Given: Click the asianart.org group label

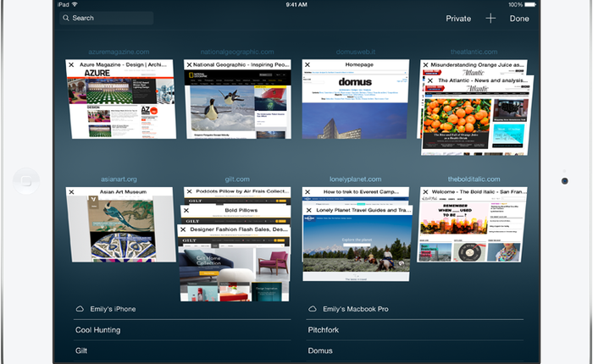Looking at the screenshot, I should click(x=119, y=179).
